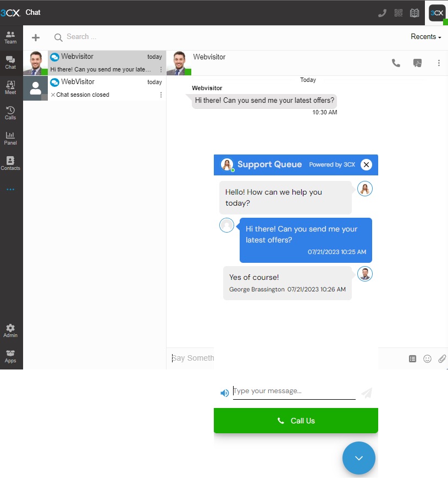
Task: Open the Contacts section
Action: (x=10, y=163)
